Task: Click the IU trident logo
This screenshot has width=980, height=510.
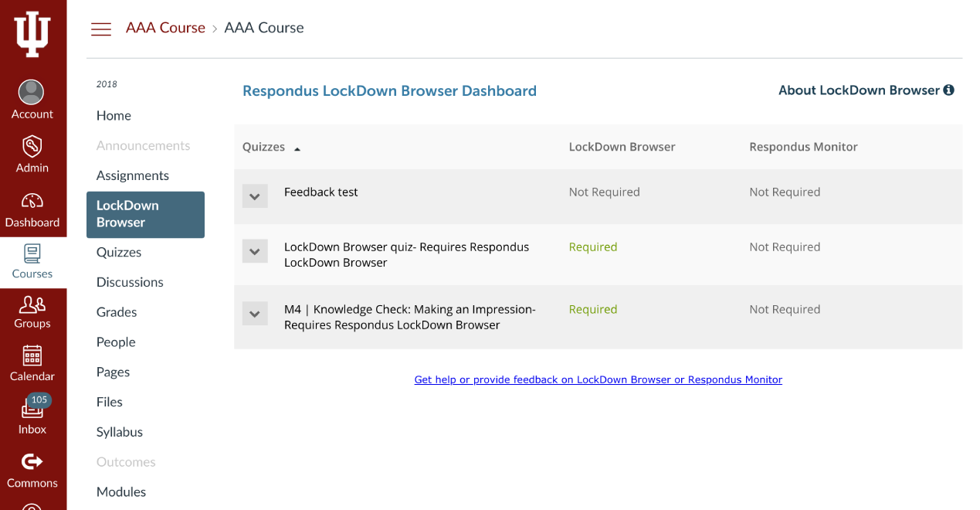Action: coord(32,34)
